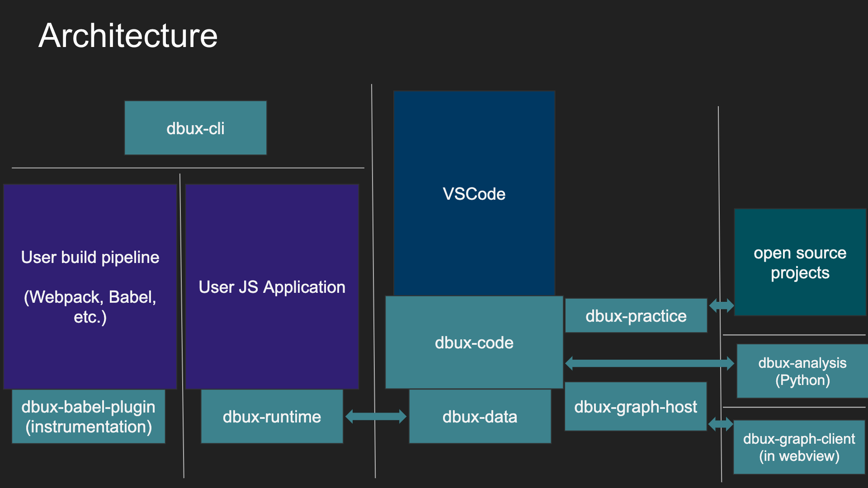Click long arrow from dbux-code to dbux-analysis
The image size is (868, 488).
(649, 363)
